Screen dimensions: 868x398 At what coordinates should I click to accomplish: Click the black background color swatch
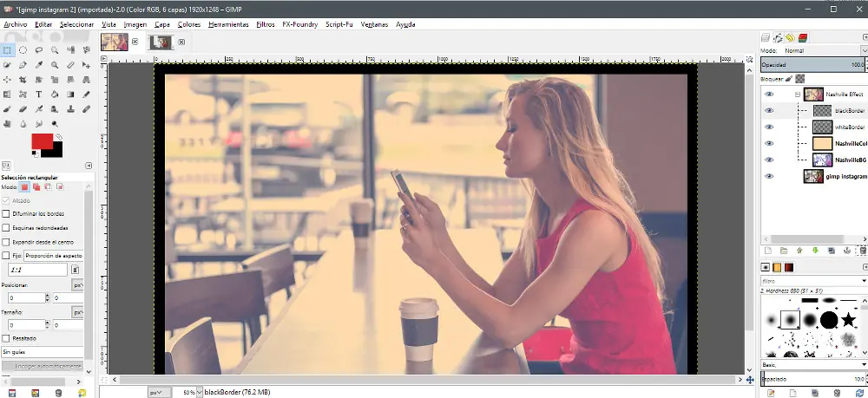[x=57, y=150]
